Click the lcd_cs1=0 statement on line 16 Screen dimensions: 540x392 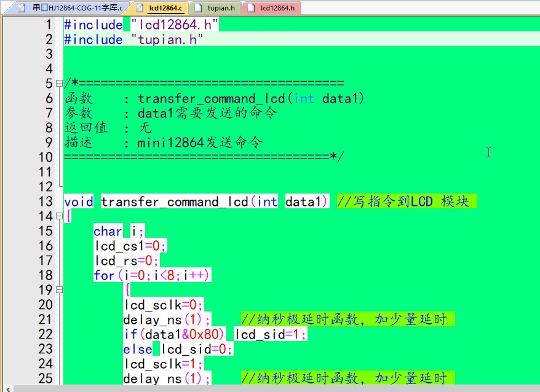pos(129,246)
